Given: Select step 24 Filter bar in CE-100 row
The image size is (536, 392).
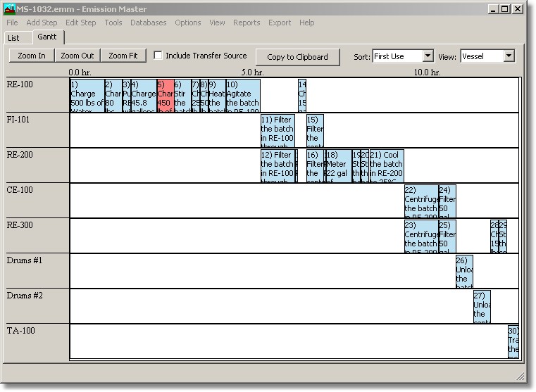Looking at the screenshot, I should (x=447, y=201).
